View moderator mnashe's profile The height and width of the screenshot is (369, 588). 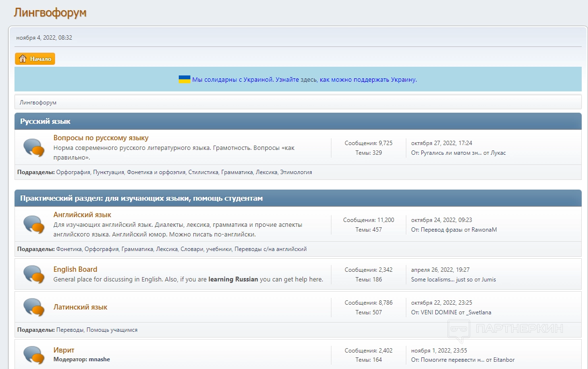tap(99, 359)
